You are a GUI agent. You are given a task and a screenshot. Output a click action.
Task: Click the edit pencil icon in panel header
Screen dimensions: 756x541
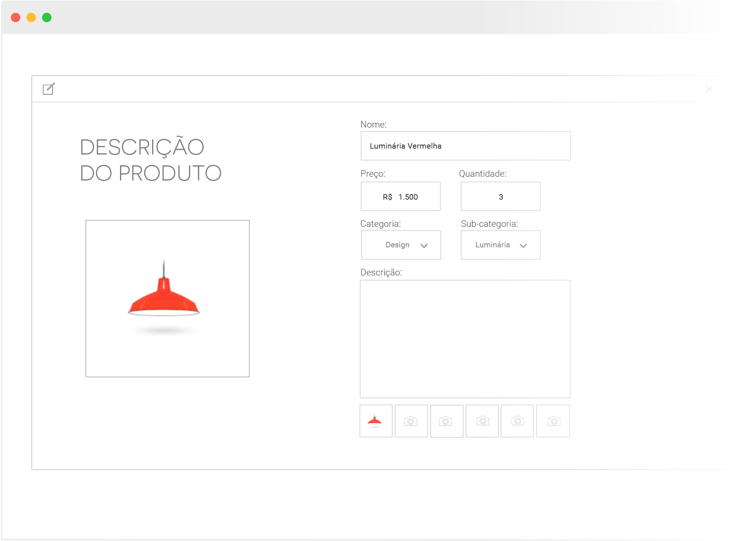49,89
